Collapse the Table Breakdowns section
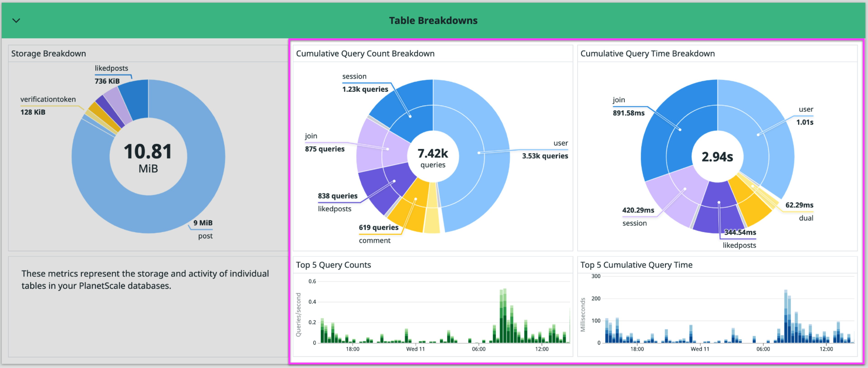This screenshot has height=368, width=868. pyautogui.click(x=16, y=20)
